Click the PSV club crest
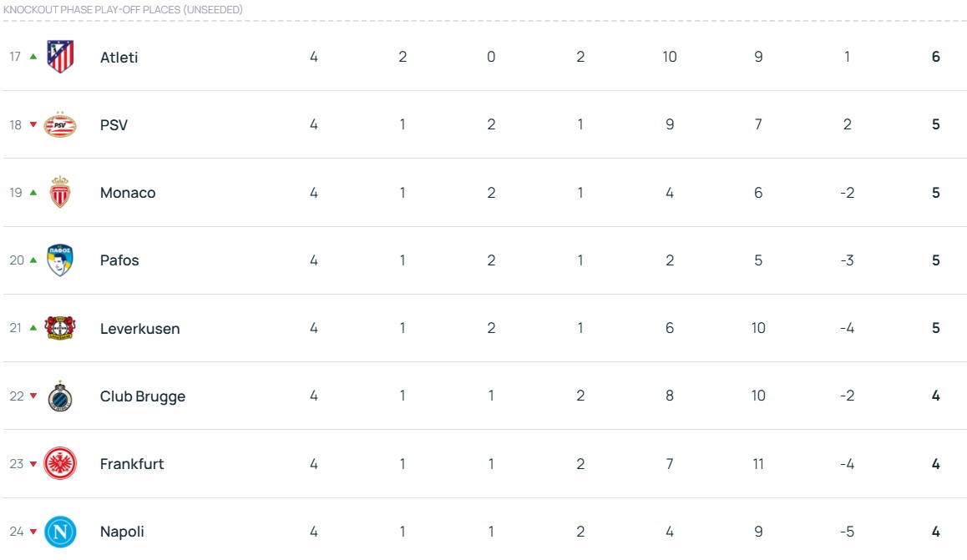Viewport: 967px width, 560px height. click(60, 124)
